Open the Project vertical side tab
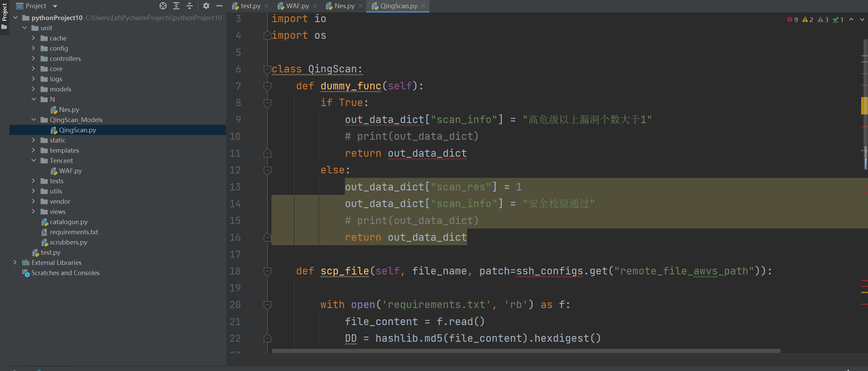This screenshot has width=868, height=371. pos(4,16)
